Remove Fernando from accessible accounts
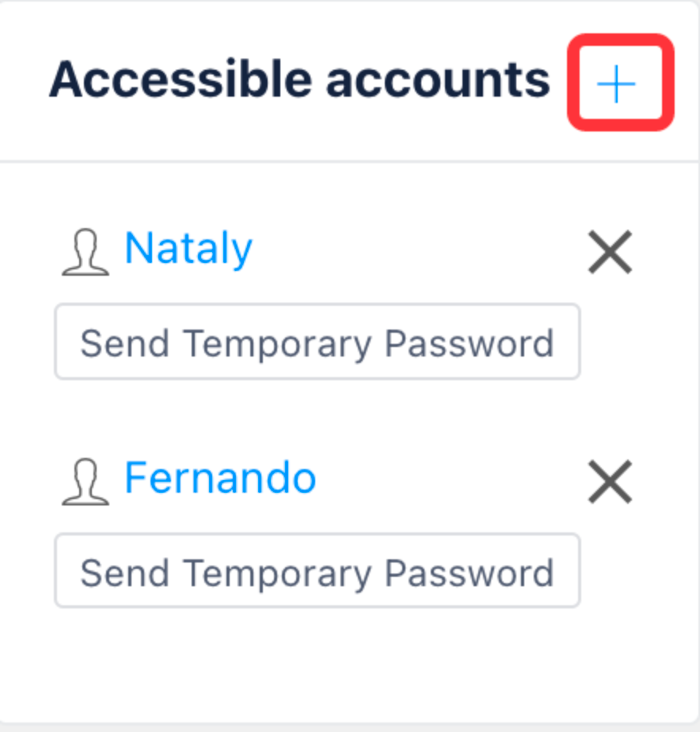This screenshot has width=700, height=732. [610, 482]
